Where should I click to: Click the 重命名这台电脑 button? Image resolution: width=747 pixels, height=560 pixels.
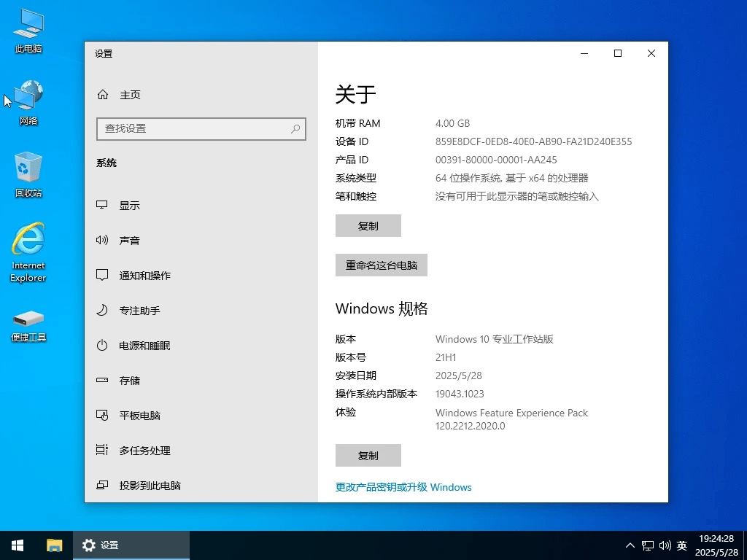coord(381,265)
